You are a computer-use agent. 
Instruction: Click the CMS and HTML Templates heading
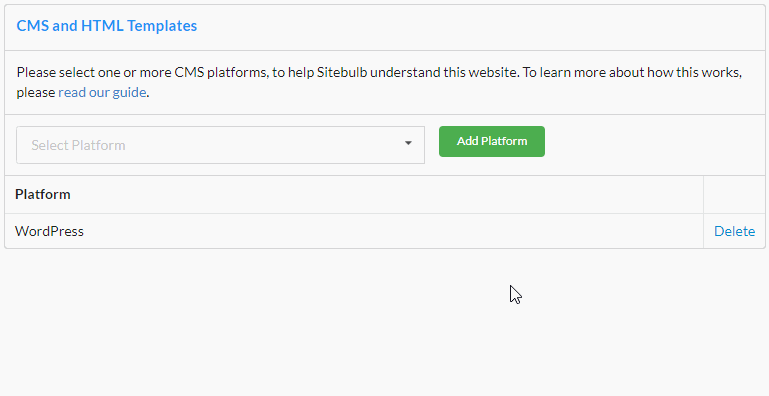(106, 26)
